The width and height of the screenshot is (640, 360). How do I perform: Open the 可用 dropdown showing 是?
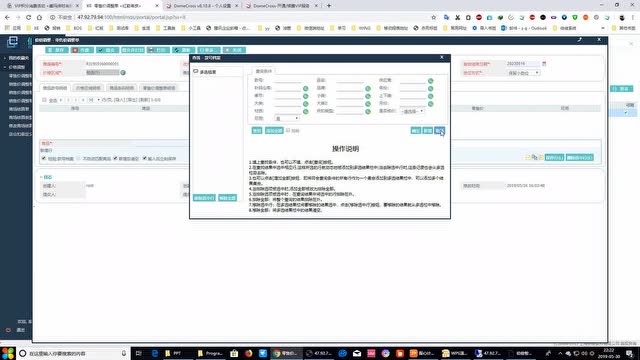click(x=287, y=118)
